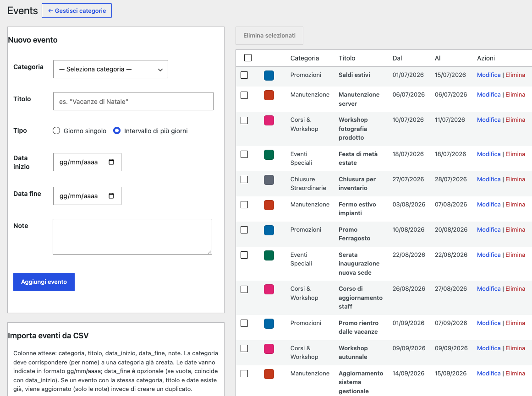Click the Dal column header
The width and height of the screenshot is (532, 396).
(x=397, y=58)
